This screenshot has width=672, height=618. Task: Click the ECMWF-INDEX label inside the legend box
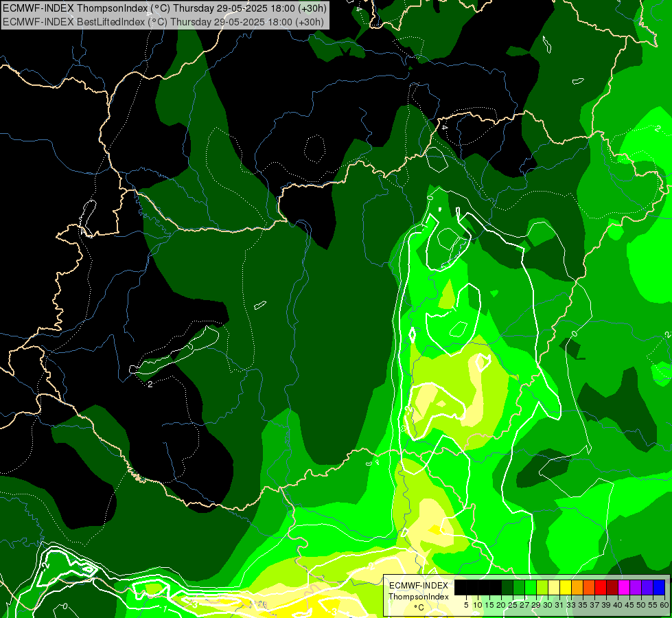(419, 586)
